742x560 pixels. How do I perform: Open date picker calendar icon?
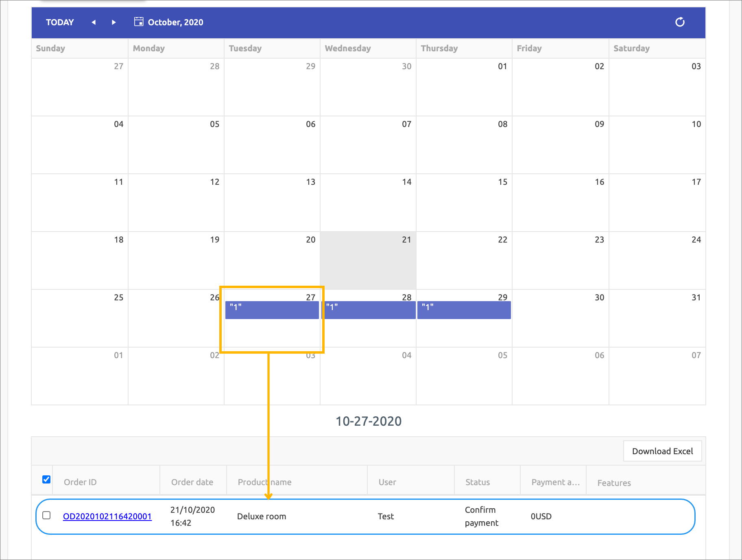pos(139,22)
